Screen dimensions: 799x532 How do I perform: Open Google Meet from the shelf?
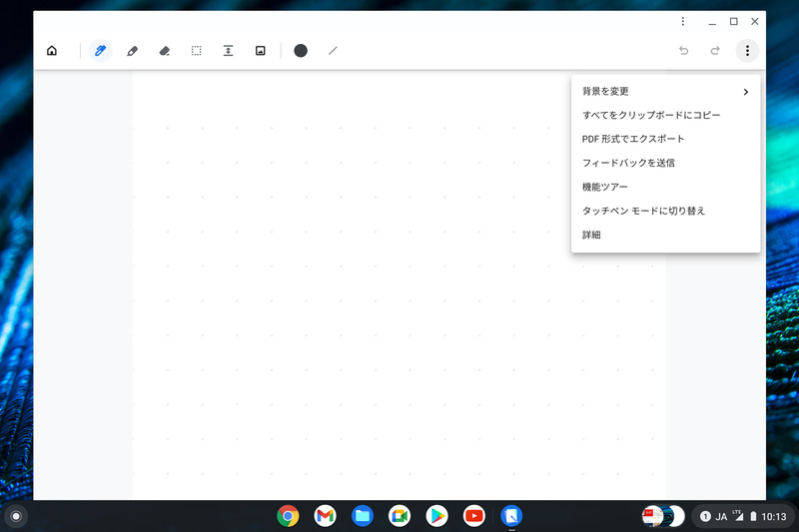[399, 516]
